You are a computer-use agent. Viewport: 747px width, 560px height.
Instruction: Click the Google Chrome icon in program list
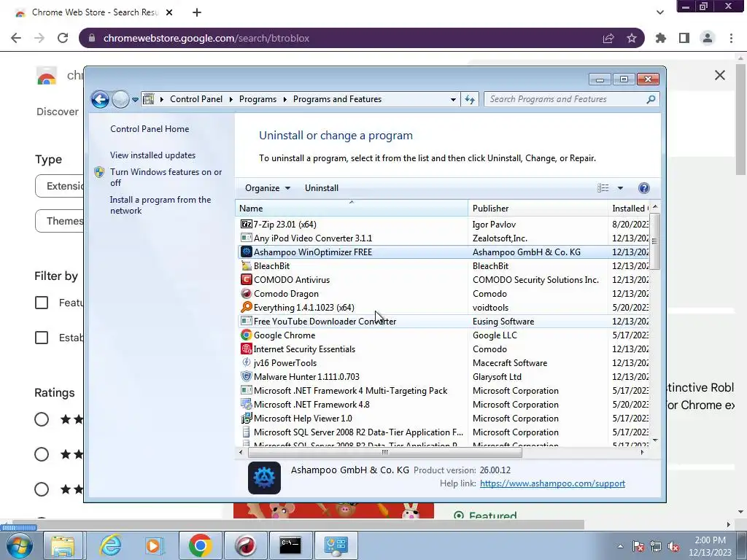[247, 335]
